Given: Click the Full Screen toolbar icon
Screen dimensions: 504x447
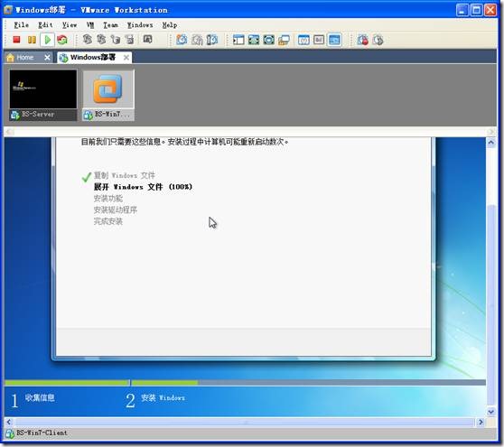Looking at the screenshot, I should [269, 40].
